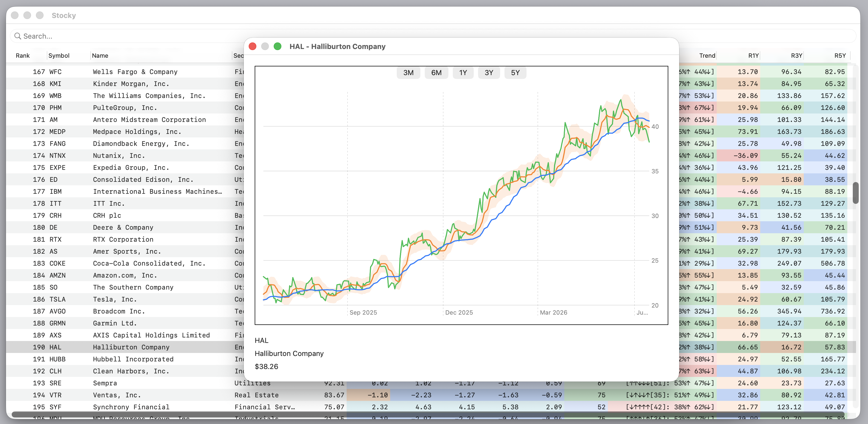Image resolution: width=868 pixels, height=424 pixels.
Task: Select the SRE Sempra row
Action: click(431, 383)
